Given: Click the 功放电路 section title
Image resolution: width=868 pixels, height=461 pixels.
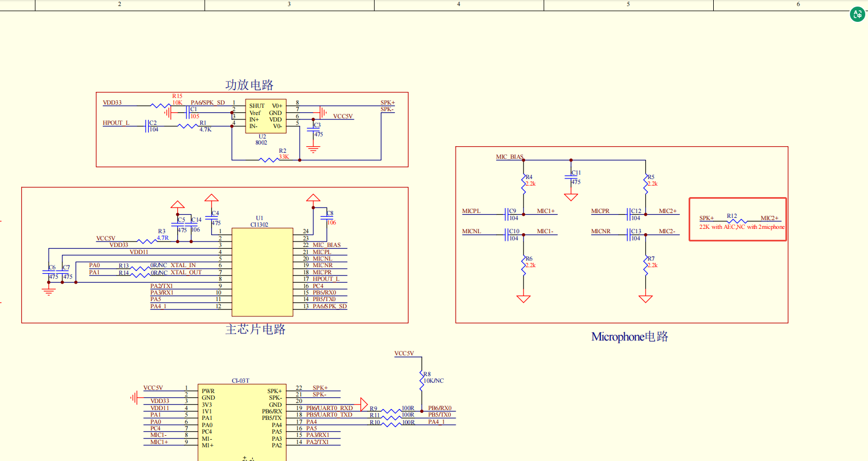Looking at the screenshot, I should tap(249, 85).
